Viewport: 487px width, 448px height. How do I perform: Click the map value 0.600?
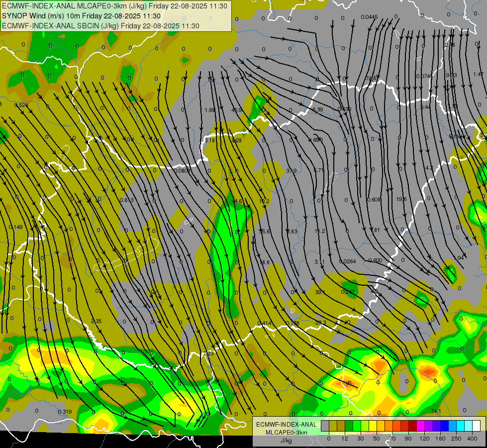click(375, 260)
